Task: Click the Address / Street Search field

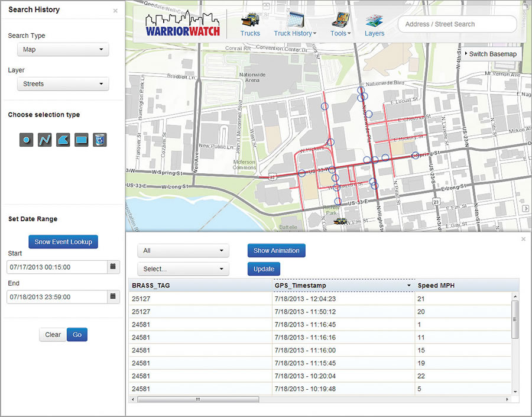Action: coord(457,24)
